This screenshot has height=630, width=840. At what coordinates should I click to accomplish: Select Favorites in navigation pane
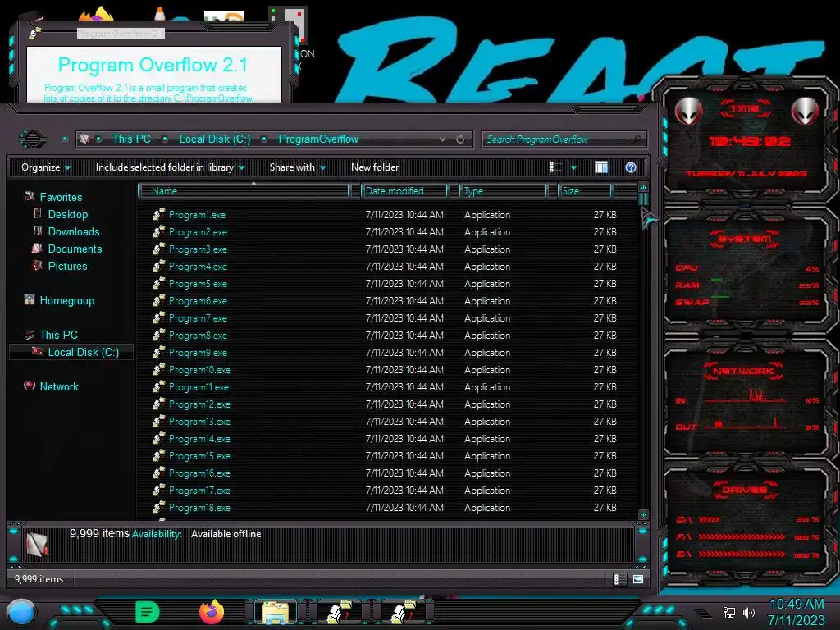tap(61, 197)
